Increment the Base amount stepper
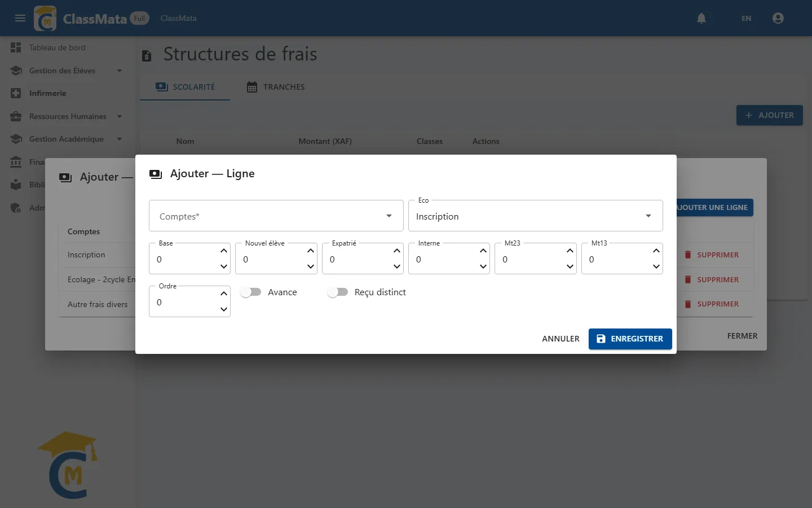812x508 pixels. pyautogui.click(x=224, y=251)
